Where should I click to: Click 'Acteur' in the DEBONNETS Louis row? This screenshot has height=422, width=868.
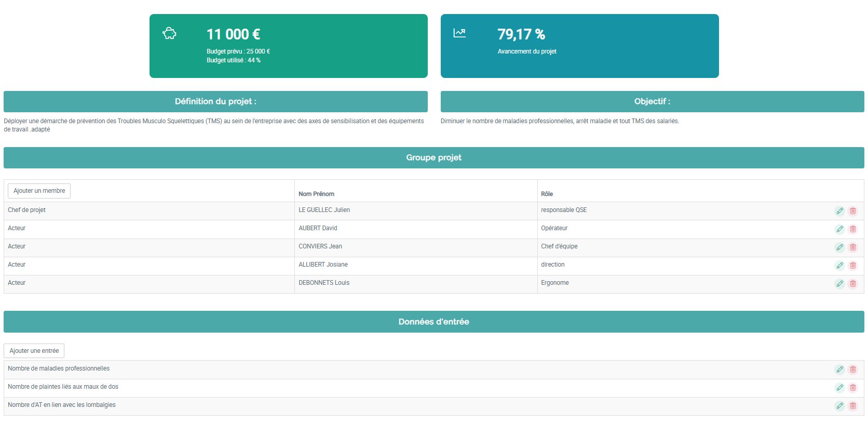point(17,283)
